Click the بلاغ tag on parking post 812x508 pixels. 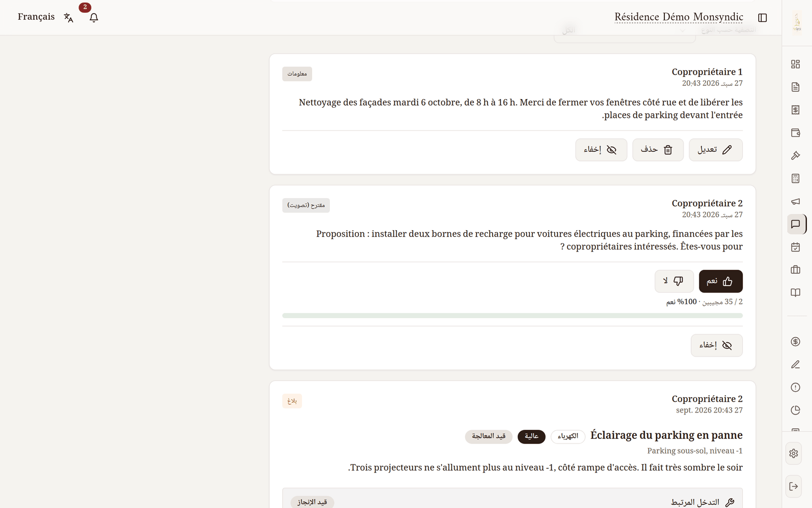[x=292, y=401]
